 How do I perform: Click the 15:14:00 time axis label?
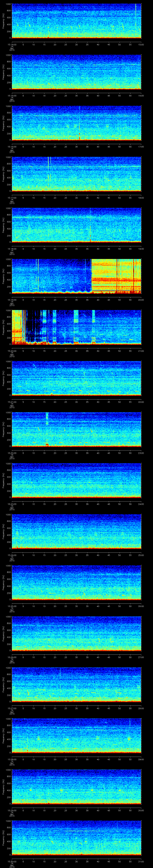point(12,44)
